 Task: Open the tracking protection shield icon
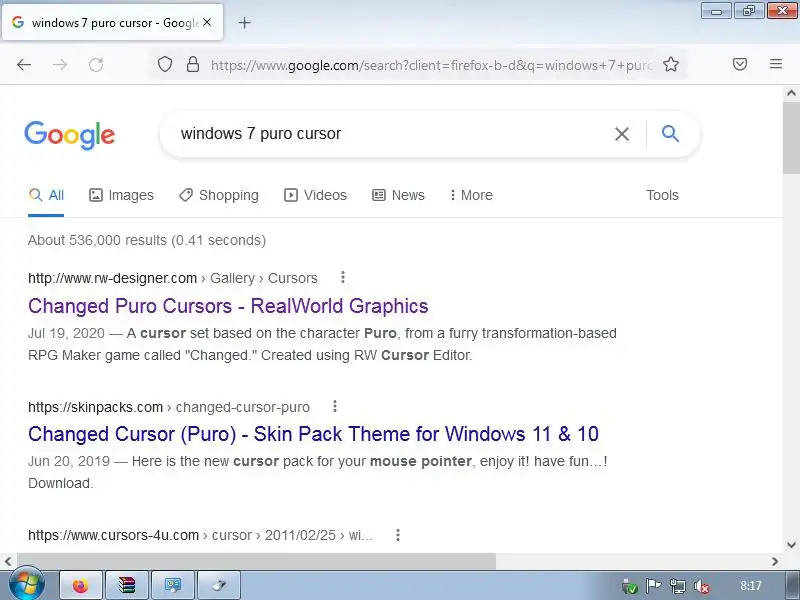164,64
